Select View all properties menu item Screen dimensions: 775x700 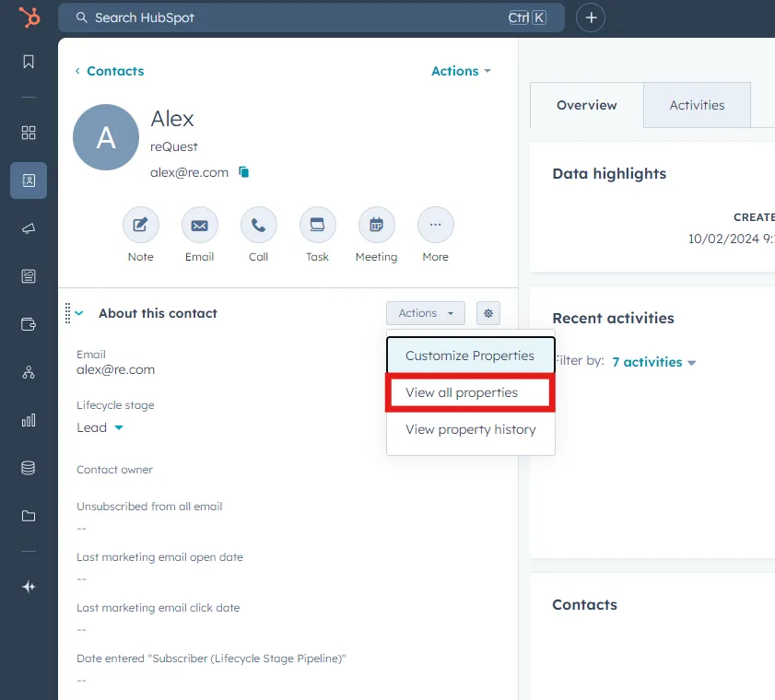(471, 392)
